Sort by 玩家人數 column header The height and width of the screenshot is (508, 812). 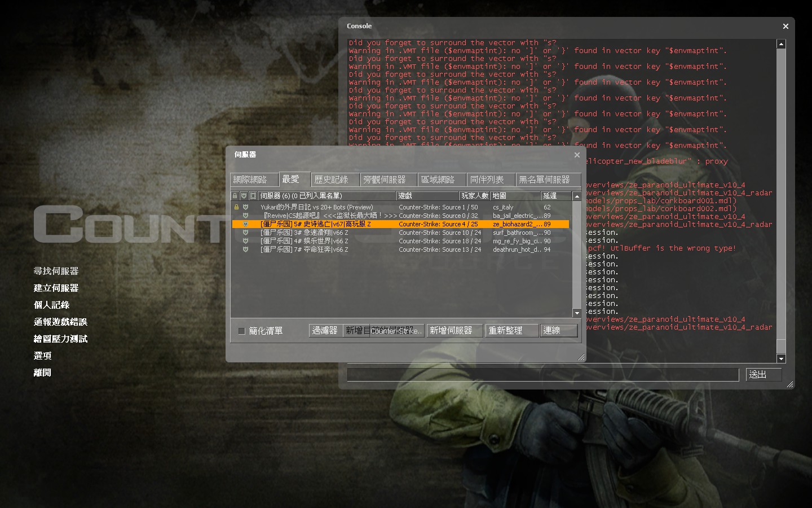point(474,196)
